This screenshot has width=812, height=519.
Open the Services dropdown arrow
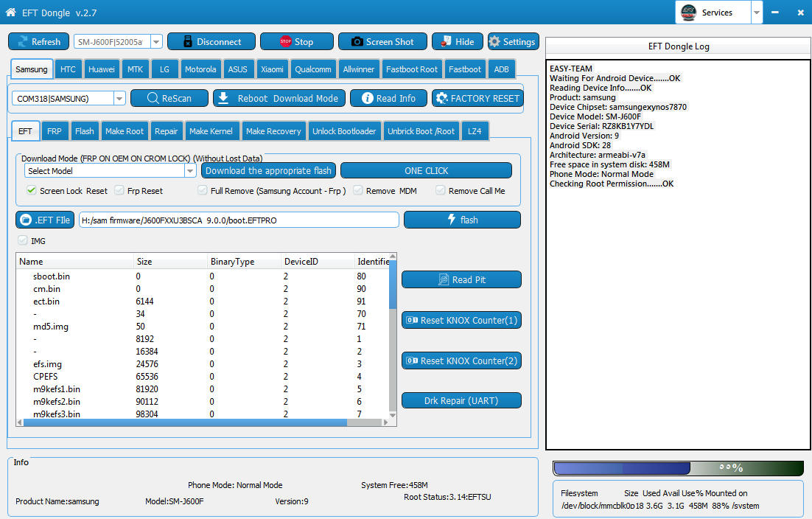pos(757,13)
